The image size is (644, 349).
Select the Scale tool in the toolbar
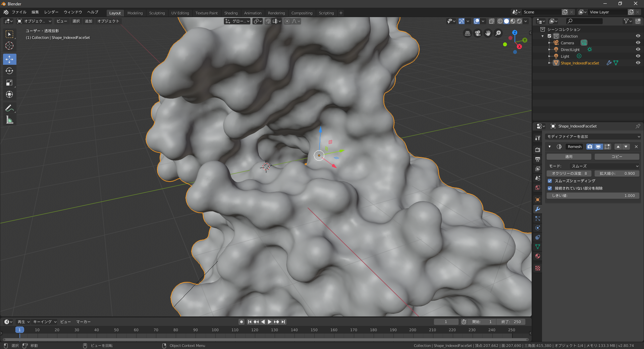[x=9, y=83]
